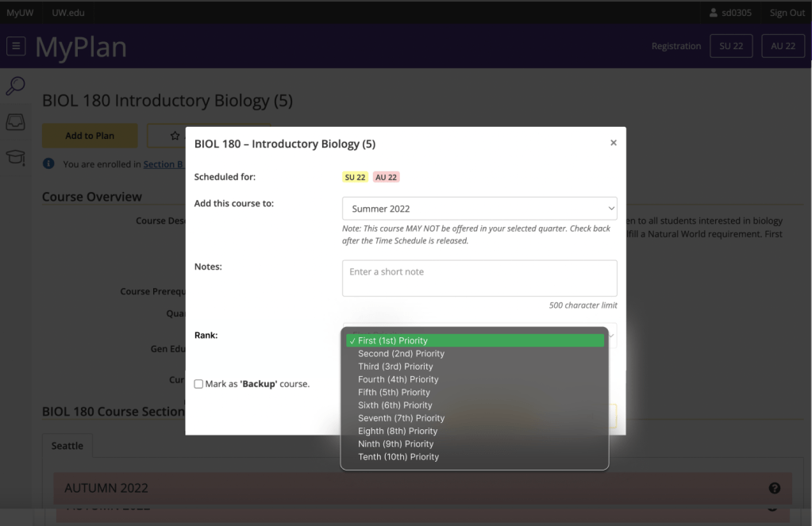Choose Fifth (5th) Priority from list
The width and height of the screenshot is (812, 526).
click(x=394, y=392)
